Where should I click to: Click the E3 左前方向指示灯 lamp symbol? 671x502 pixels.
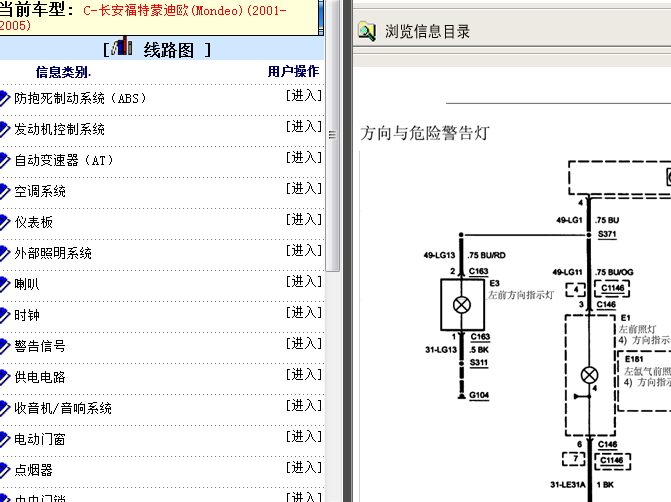point(462,305)
